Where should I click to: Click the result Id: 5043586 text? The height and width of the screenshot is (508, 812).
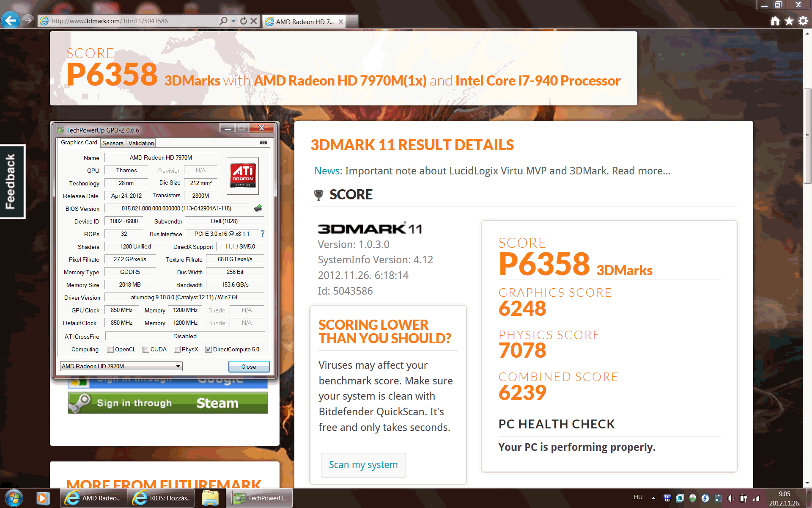[x=345, y=291]
